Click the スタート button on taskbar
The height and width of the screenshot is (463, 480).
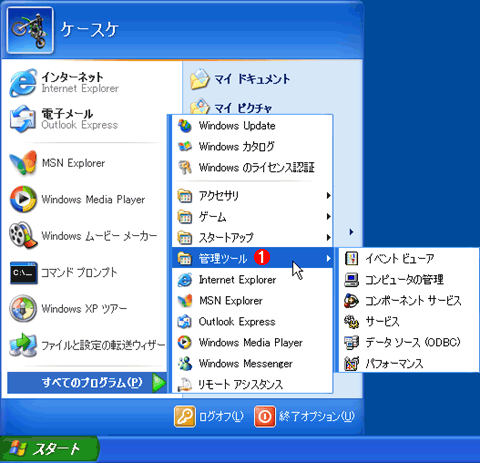pyautogui.click(x=49, y=449)
